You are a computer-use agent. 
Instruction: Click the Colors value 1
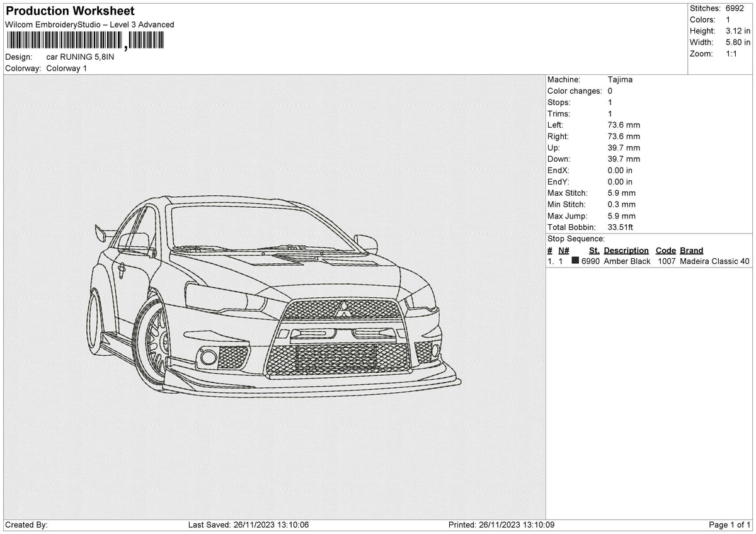(x=728, y=20)
